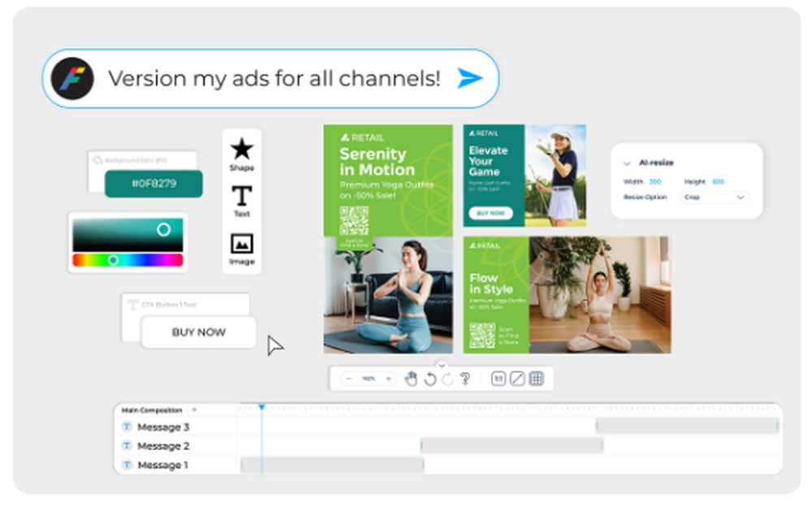
Task: Redo the last action
Action: pos(447,379)
